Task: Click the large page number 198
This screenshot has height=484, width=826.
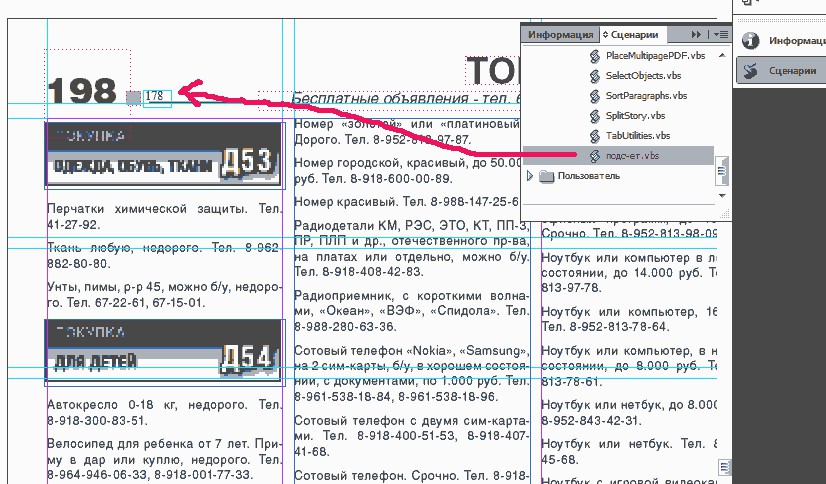Action: pyautogui.click(x=82, y=91)
